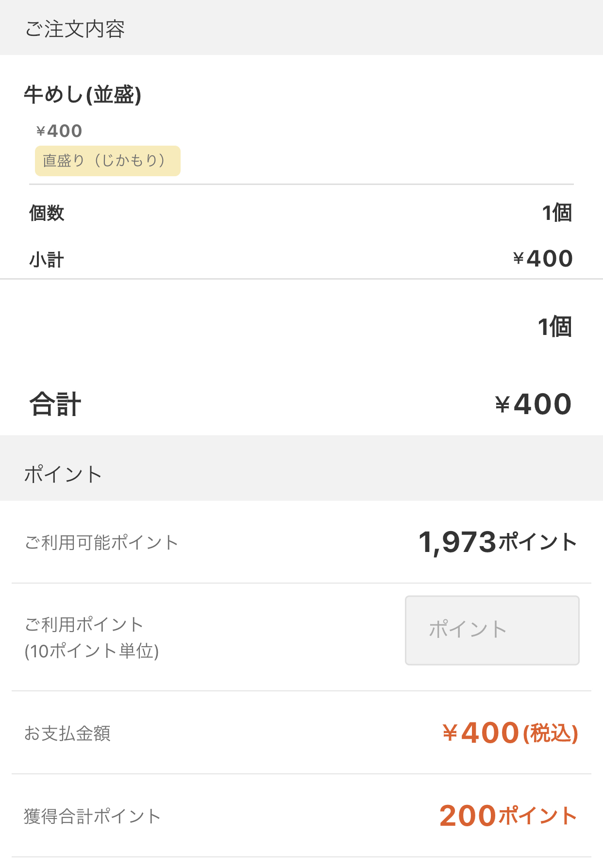Image resolution: width=603 pixels, height=868 pixels.
Task: Click the points input field
Action: click(x=492, y=630)
